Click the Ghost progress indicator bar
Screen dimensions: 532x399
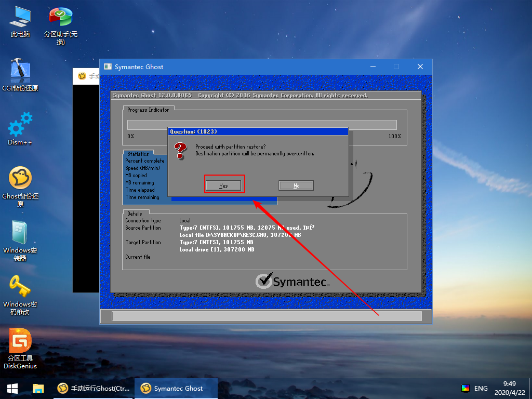[262, 125]
